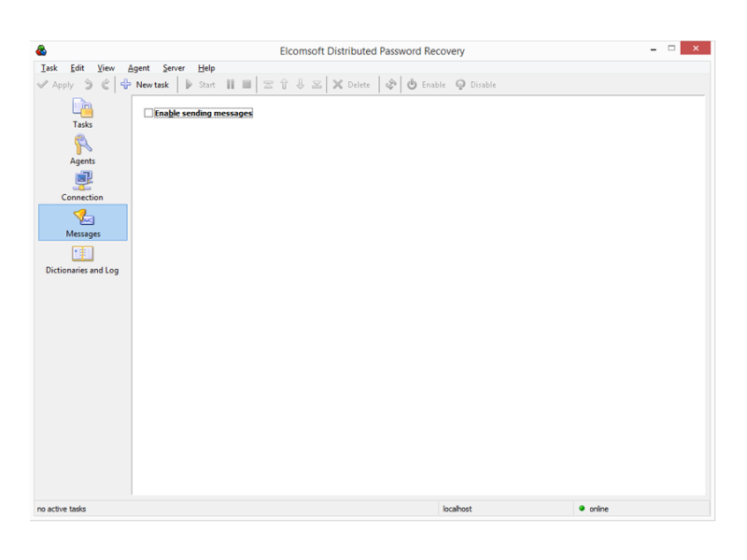
Task: Open the Connection settings panel
Action: point(82,188)
